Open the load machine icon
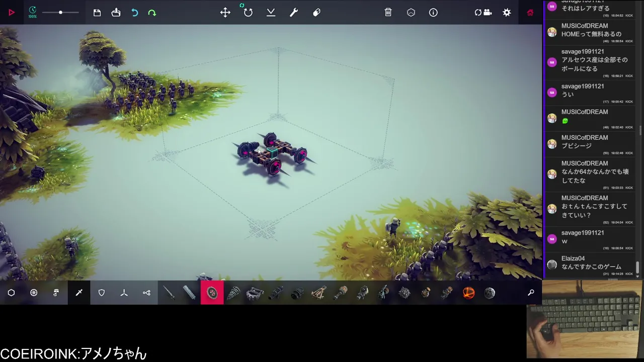Screen dimensions: 644x362 coord(116,13)
